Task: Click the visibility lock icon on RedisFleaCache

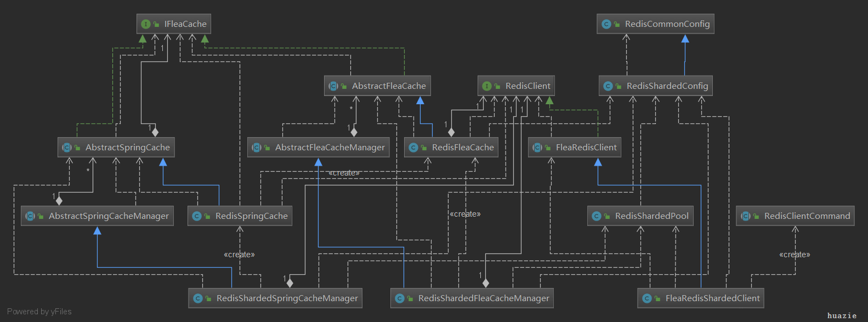Action: pyautogui.click(x=424, y=148)
